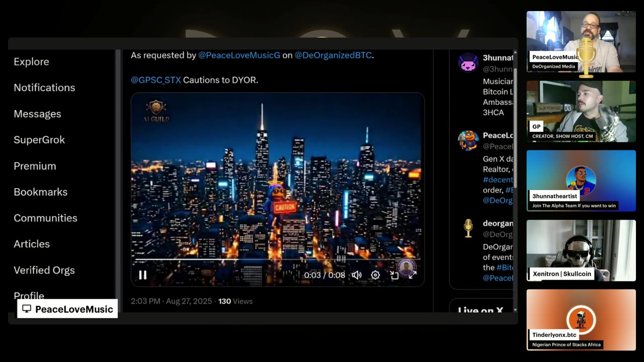Select the Tinderlyonx.btc participant tile
Screen dimensions: 644x362
pyautogui.click(x=581, y=320)
